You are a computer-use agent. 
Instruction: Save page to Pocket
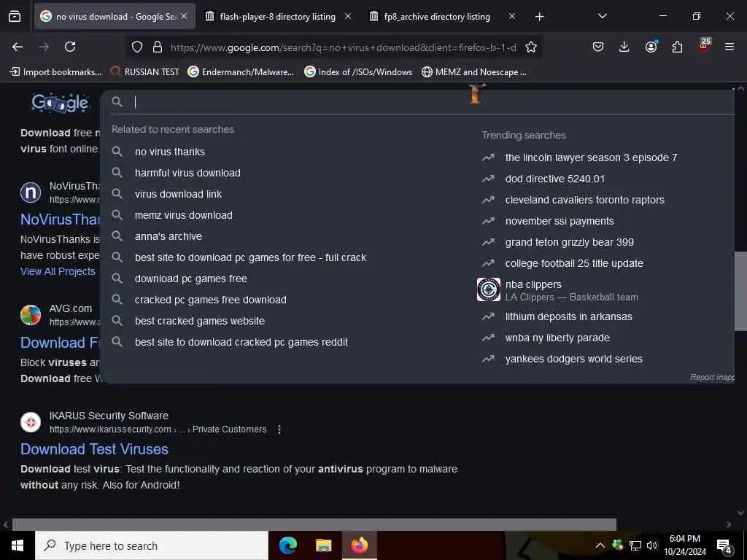point(598,47)
